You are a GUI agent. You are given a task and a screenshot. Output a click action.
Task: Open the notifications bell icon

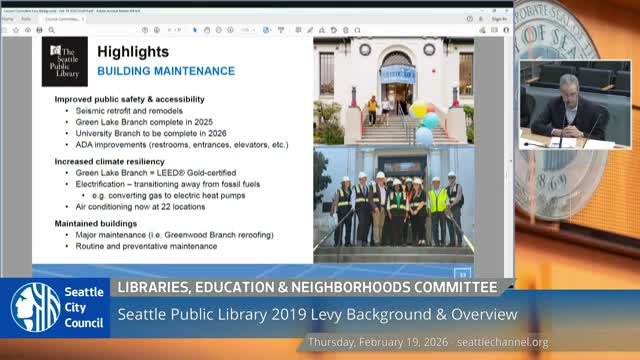tap(481, 19)
